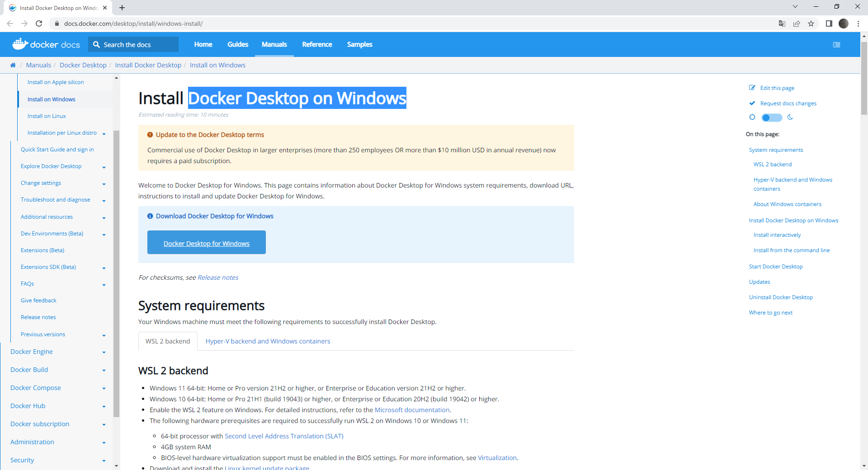
Task: Click the Request docs changes checkmark icon
Action: pyautogui.click(x=752, y=103)
